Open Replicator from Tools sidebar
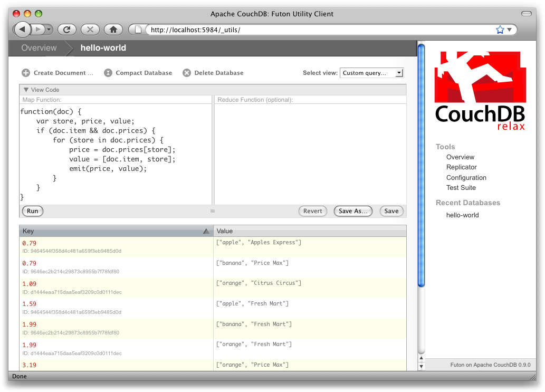The width and height of the screenshot is (545, 392). [461, 167]
